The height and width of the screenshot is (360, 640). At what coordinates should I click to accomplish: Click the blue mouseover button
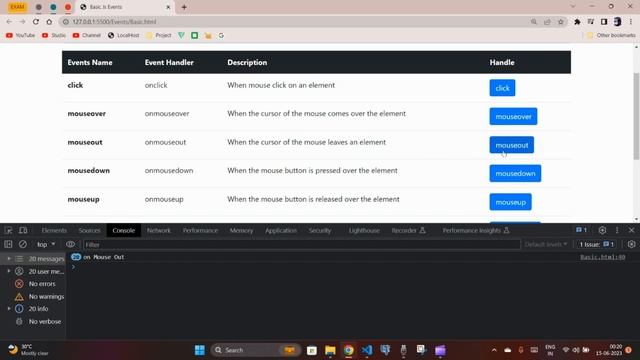pos(513,116)
